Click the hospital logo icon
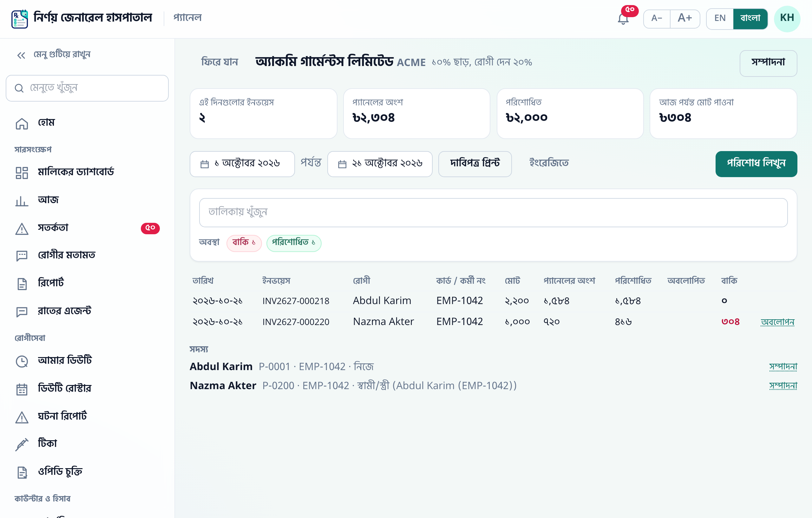Image resolution: width=812 pixels, height=518 pixels. (20, 19)
